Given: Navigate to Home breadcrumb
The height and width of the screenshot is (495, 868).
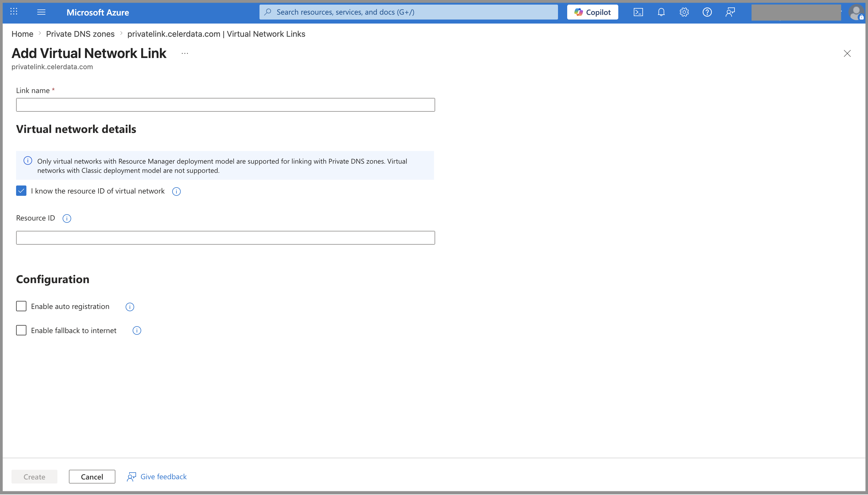Looking at the screenshot, I should (x=22, y=34).
